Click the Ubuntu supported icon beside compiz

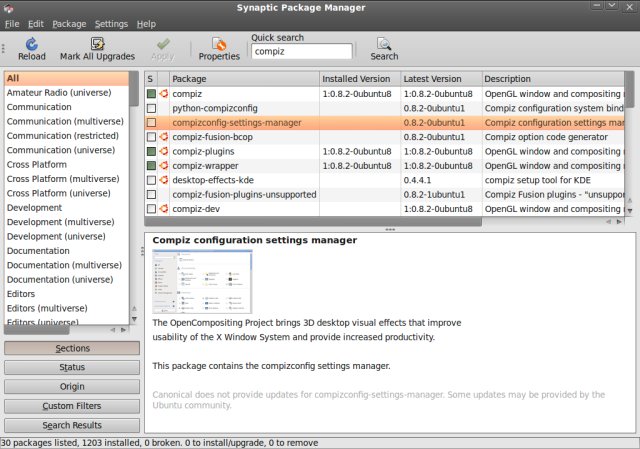164,93
